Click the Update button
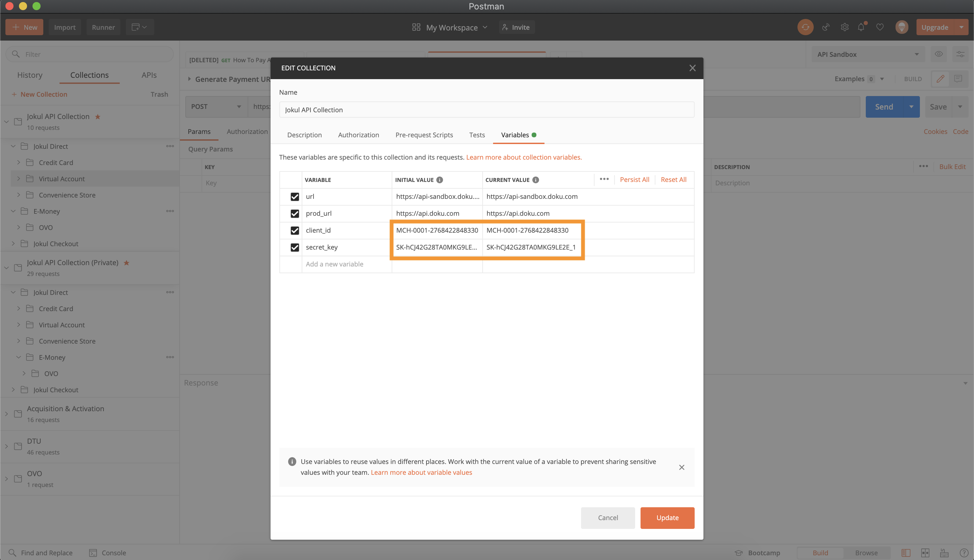Screen dimensions: 974x560 click(667, 518)
